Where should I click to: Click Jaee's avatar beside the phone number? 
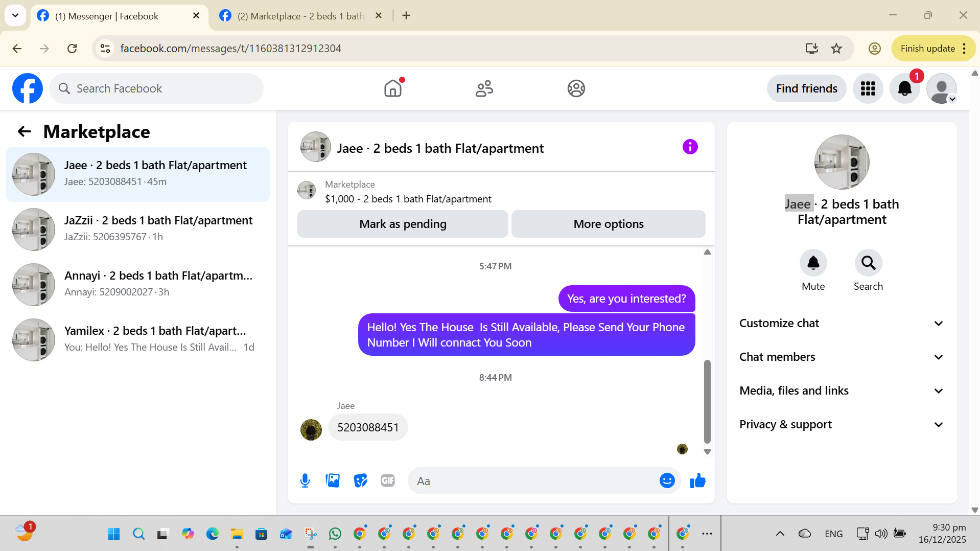(x=311, y=429)
